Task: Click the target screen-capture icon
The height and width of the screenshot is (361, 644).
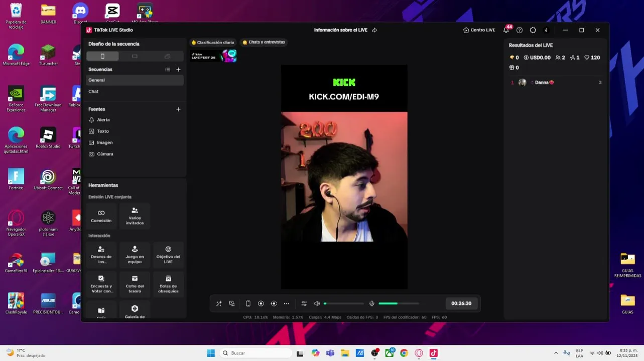Action: [274, 303]
